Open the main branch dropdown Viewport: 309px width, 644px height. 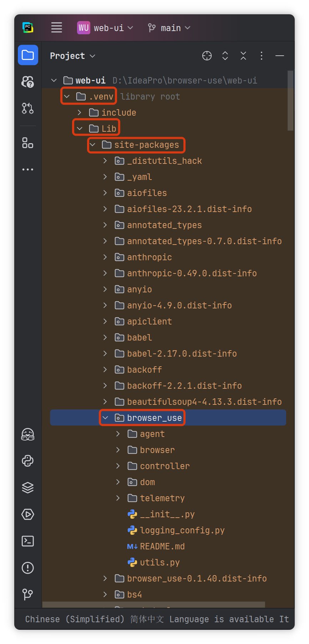(x=169, y=28)
